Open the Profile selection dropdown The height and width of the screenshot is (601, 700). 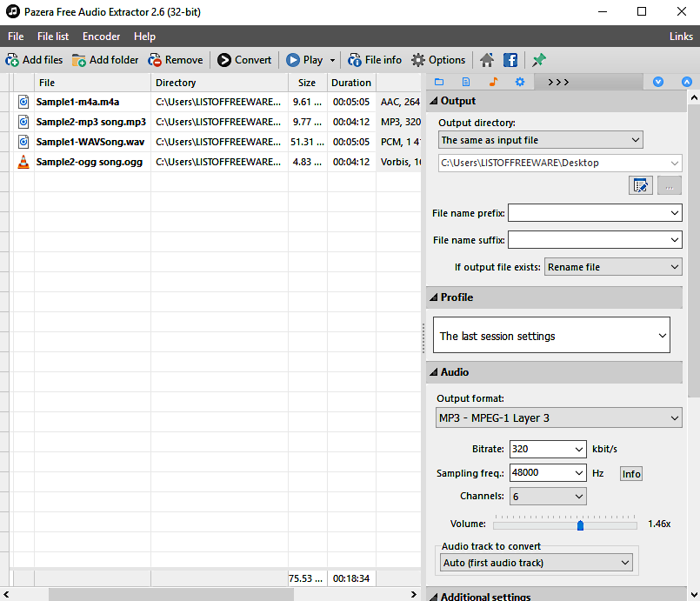click(x=552, y=336)
